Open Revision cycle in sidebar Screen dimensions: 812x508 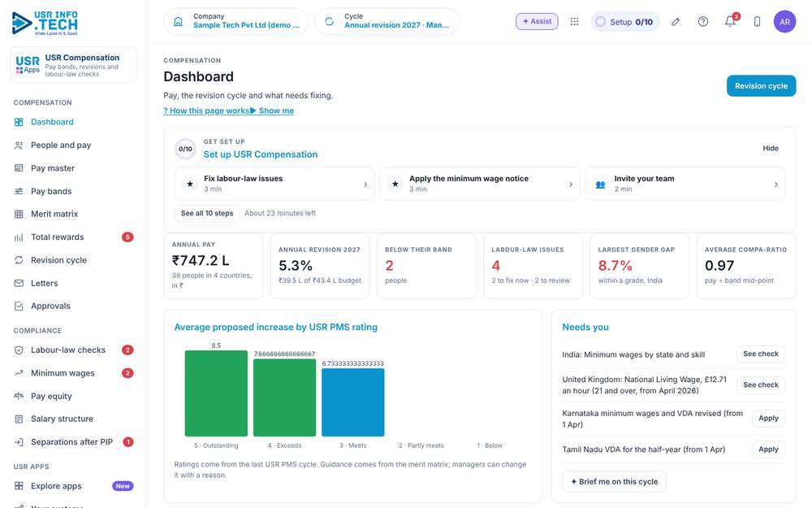74,260
